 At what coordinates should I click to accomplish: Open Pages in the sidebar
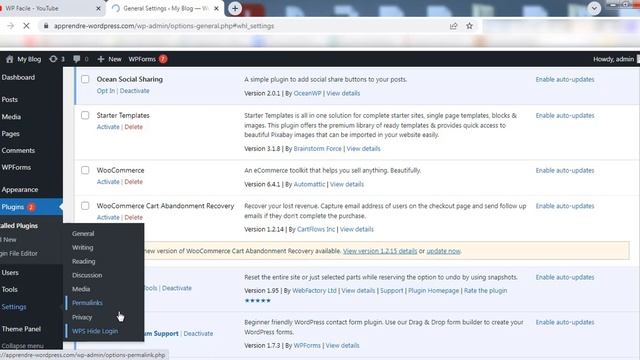pyautogui.click(x=10, y=133)
